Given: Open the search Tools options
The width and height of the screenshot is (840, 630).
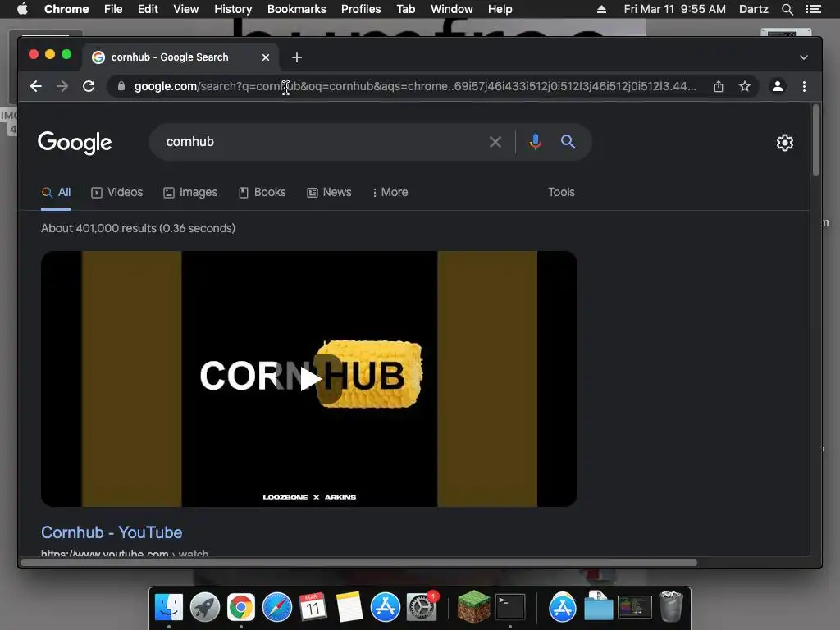Looking at the screenshot, I should pyautogui.click(x=561, y=192).
